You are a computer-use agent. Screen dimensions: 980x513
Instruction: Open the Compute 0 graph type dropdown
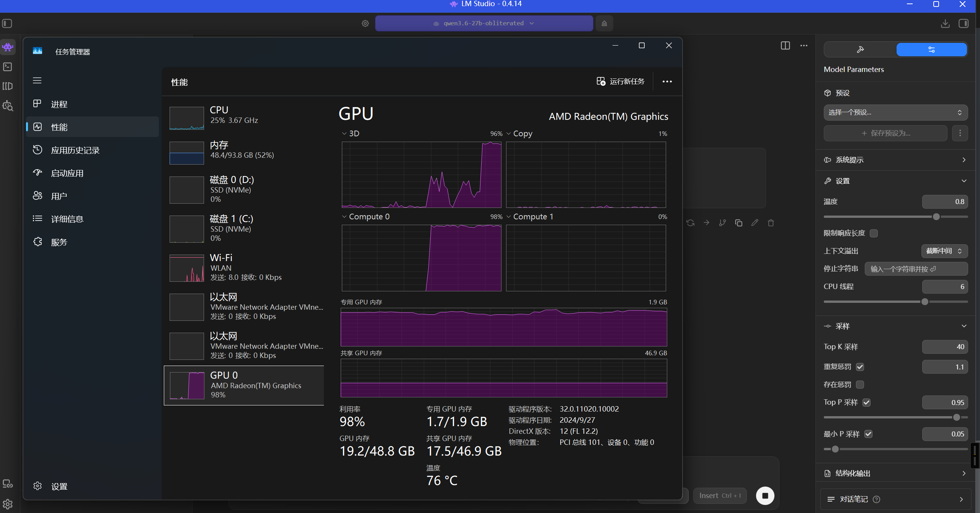click(x=366, y=217)
